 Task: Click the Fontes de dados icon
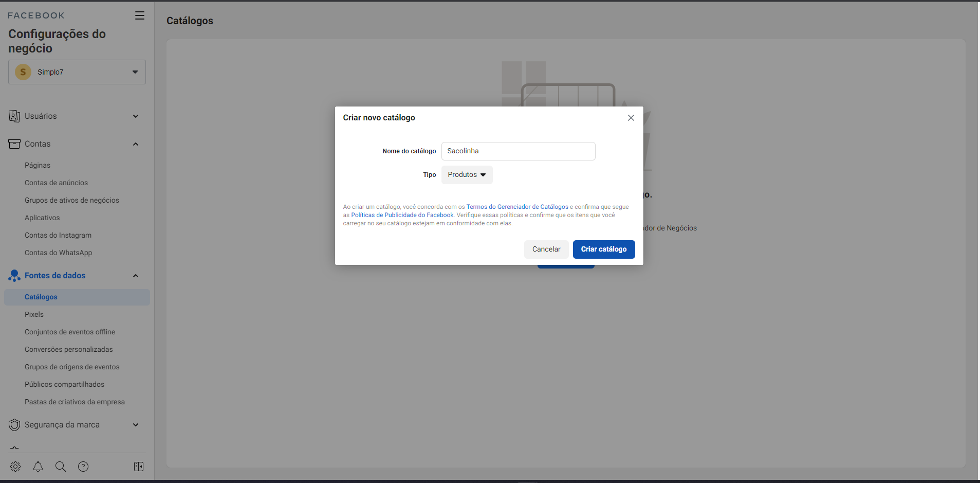[14, 276]
